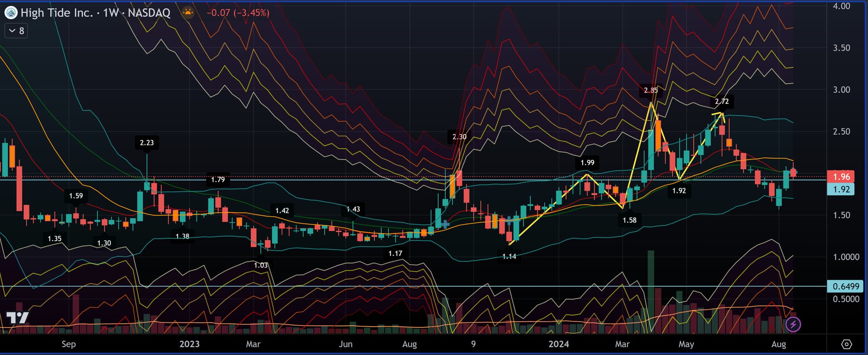Click the Jun label on time axis

[x=345, y=344]
